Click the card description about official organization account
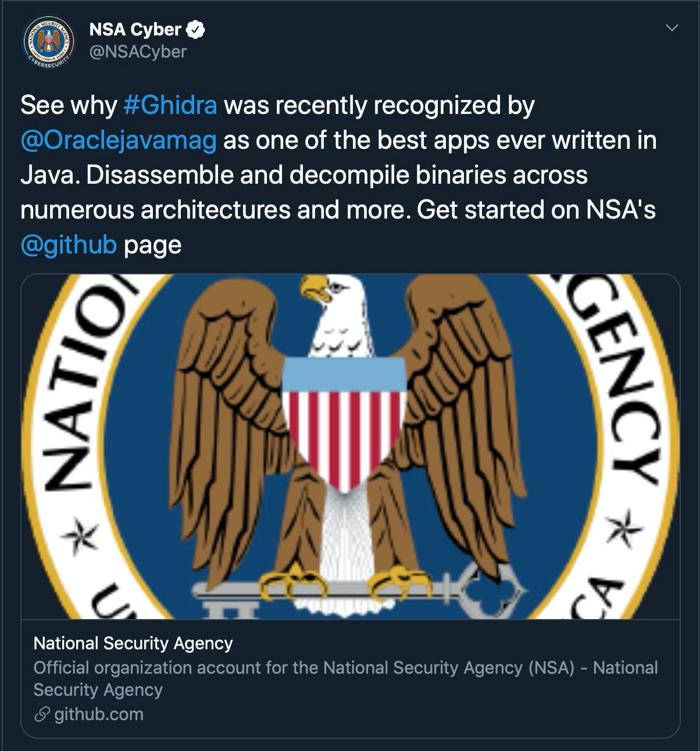The height and width of the screenshot is (751, 700). click(x=345, y=678)
